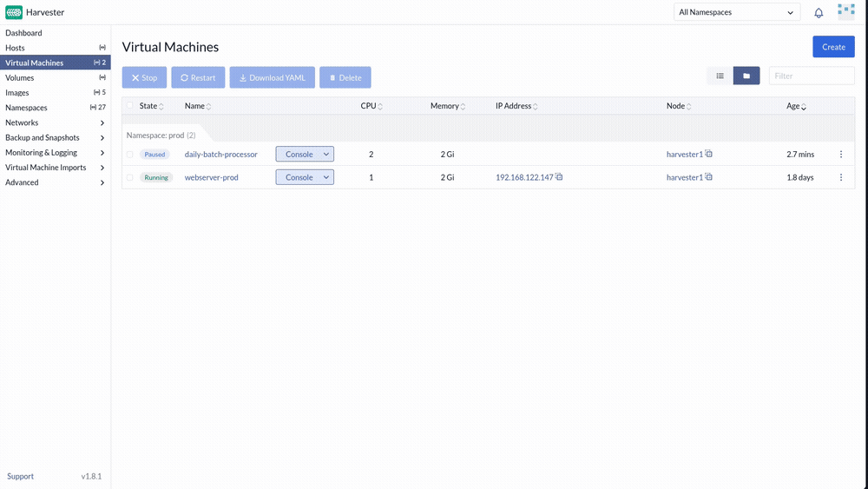The height and width of the screenshot is (489, 868).
Task: Click the 2.7 mins age value
Action: coord(800,155)
